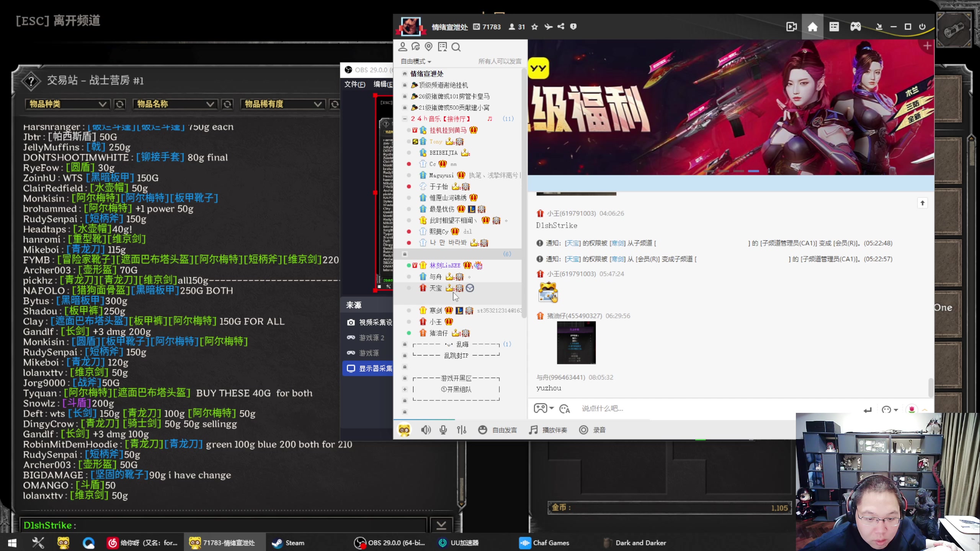The width and height of the screenshot is (980, 551).
Task: Open the 自由模式 speaking mode dropdown
Action: [416, 62]
